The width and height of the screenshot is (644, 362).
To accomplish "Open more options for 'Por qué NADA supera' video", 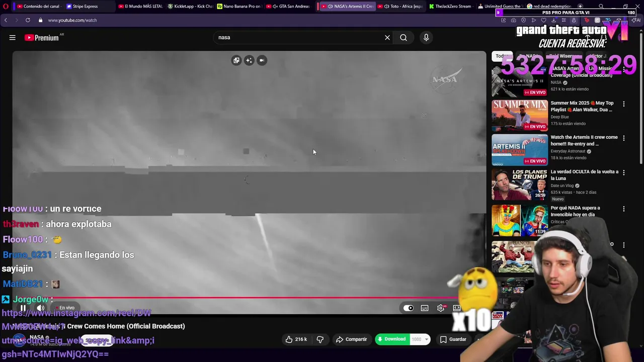I will click(x=624, y=209).
